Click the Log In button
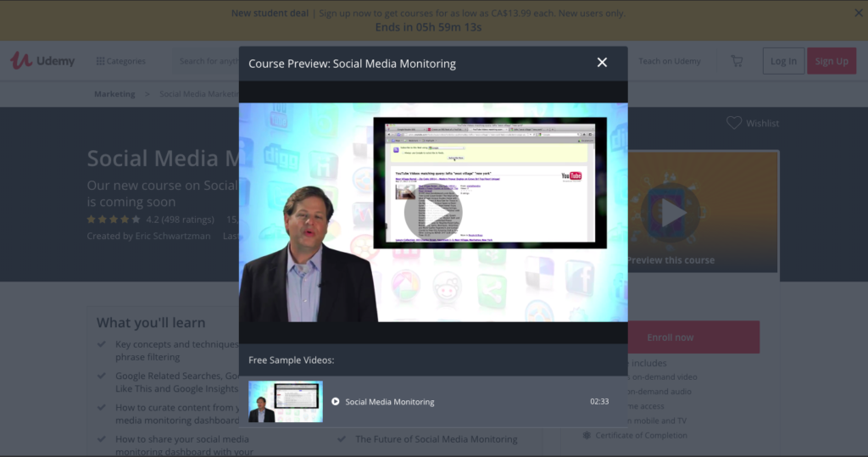The height and width of the screenshot is (457, 868). click(x=783, y=61)
